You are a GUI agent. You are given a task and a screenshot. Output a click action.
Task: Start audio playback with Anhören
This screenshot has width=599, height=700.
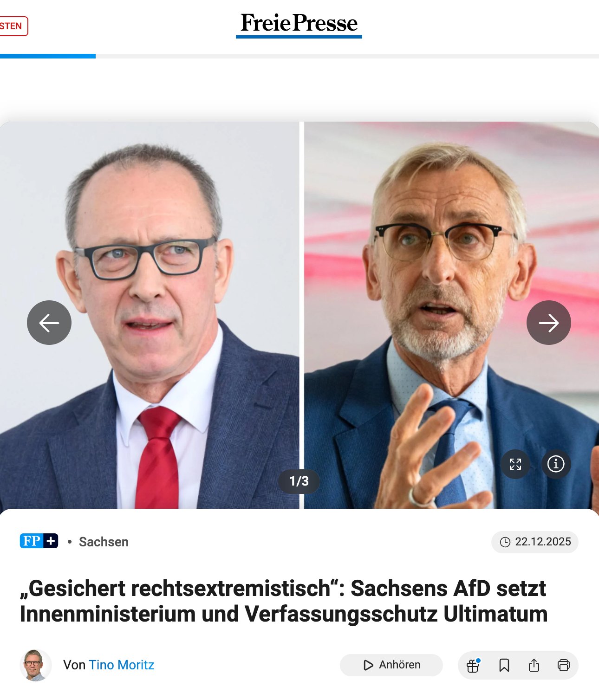391,665
